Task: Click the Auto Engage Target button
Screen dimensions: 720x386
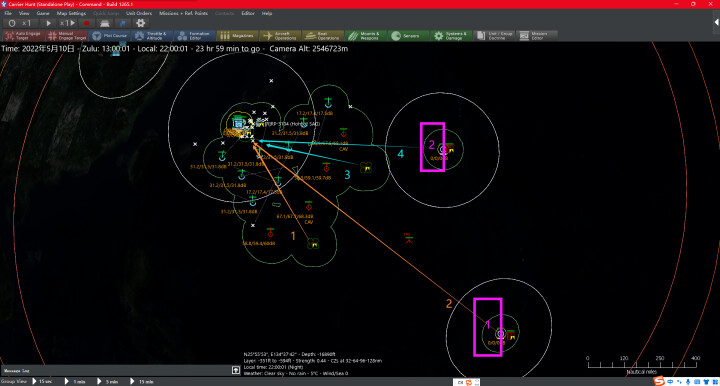Action: pyautogui.click(x=23, y=36)
